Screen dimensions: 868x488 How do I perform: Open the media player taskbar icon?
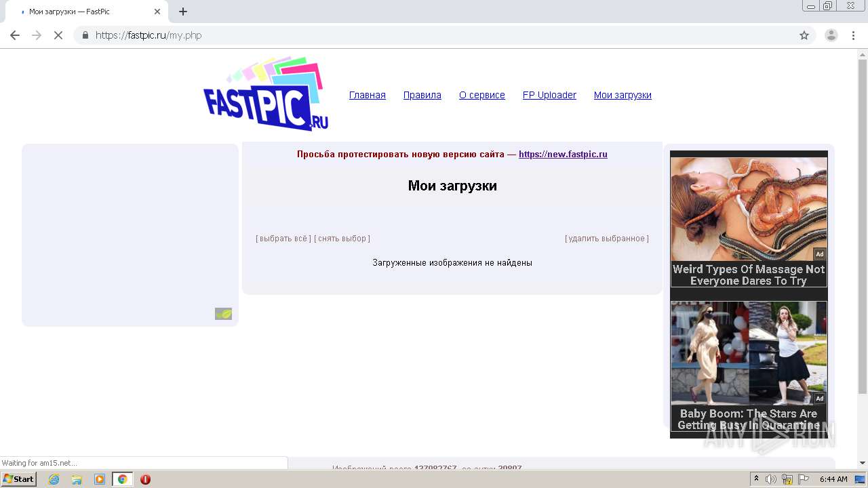(100, 479)
